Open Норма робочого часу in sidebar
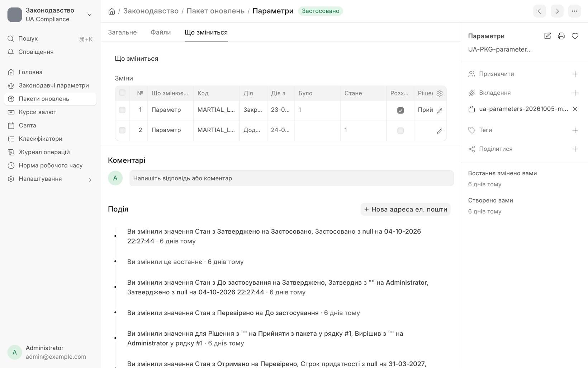 [x=50, y=166]
